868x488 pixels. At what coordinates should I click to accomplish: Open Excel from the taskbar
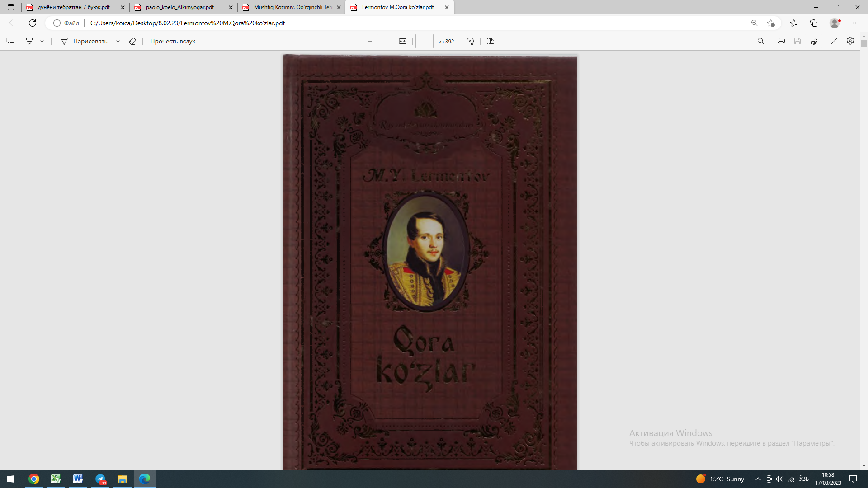click(x=56, y=479)
